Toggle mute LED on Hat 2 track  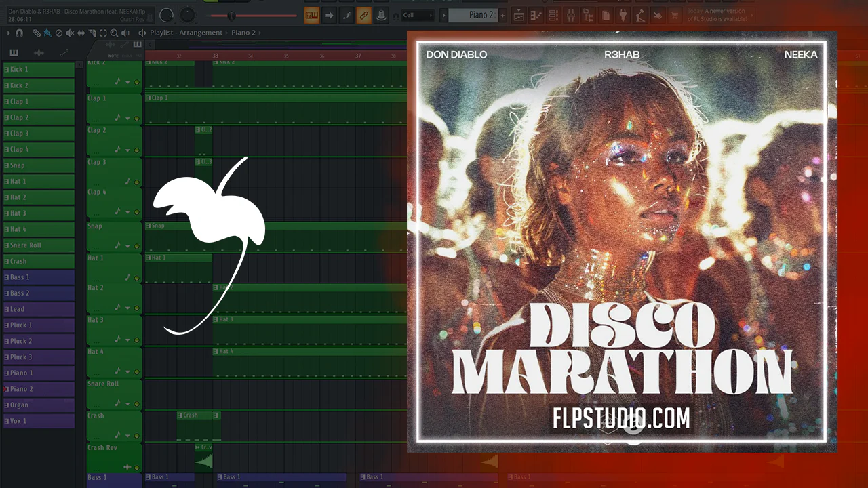pyautogui.click(x=136, y=308)
